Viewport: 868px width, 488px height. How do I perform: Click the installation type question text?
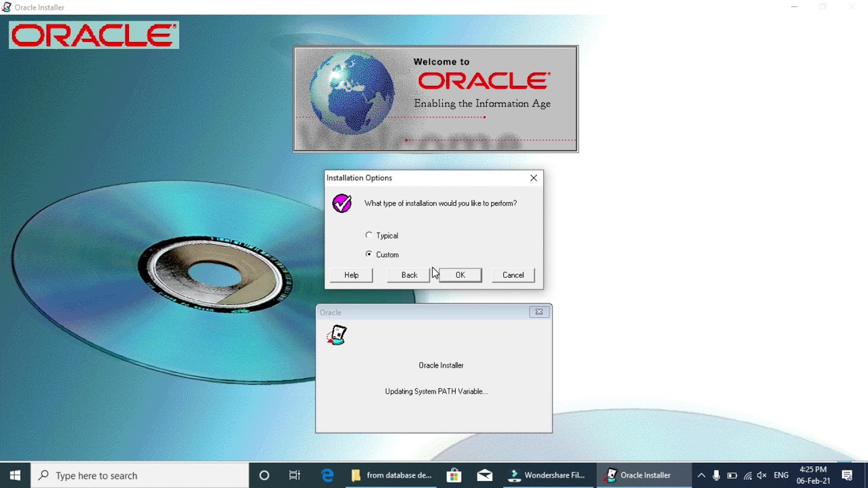click(x=441, y=203)
